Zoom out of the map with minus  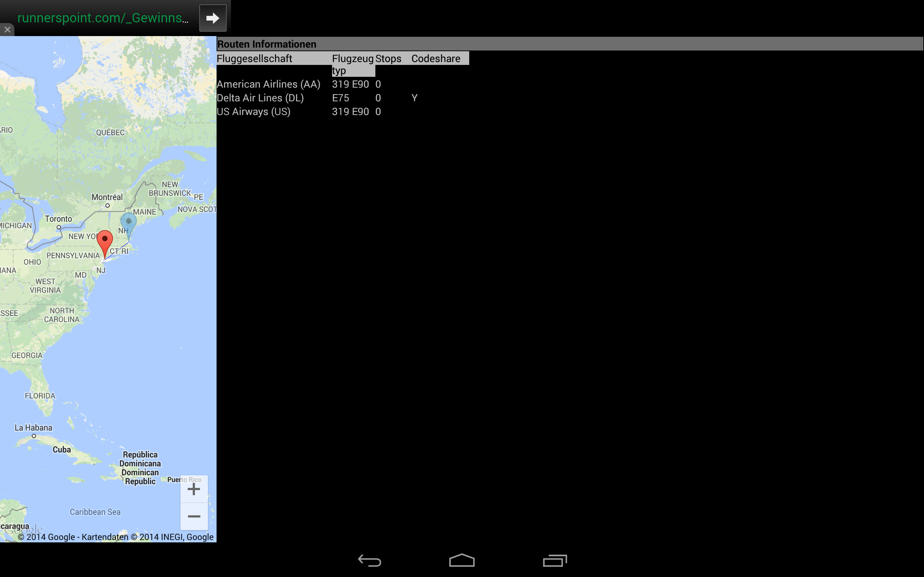tap(194, 516)
